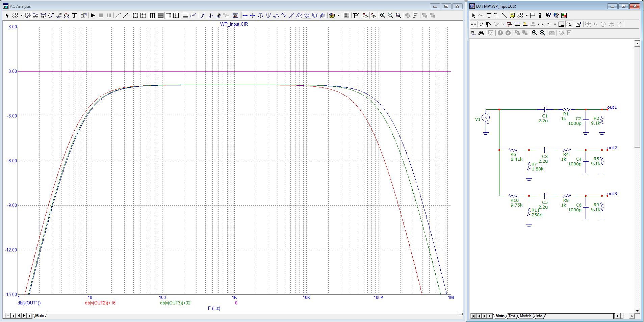Pick the Component resistor tool in schematic toolbar
This screenshot has width=644, height=322.
point(481,15)
